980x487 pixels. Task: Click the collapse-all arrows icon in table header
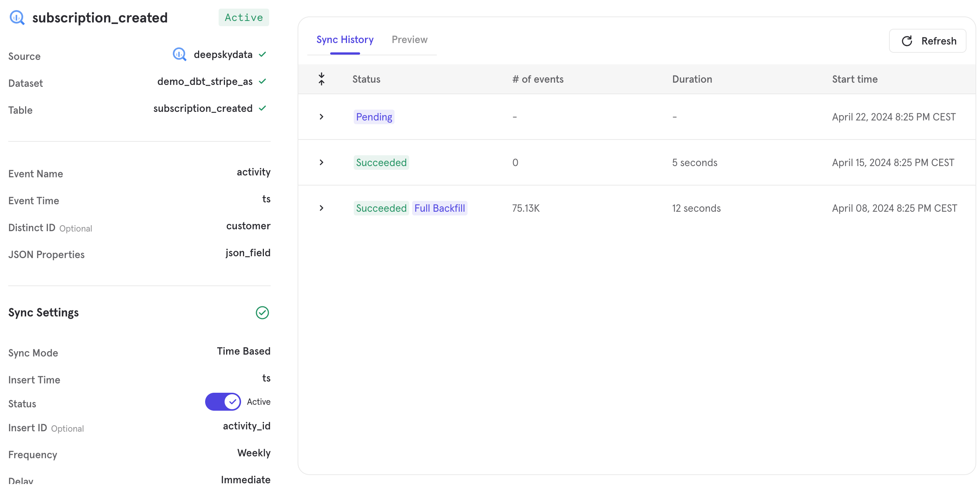pos(322,79)
